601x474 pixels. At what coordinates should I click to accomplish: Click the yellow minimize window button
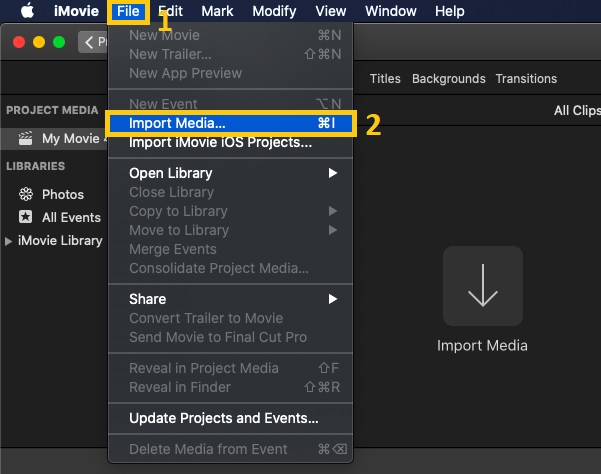click(39, 42)
